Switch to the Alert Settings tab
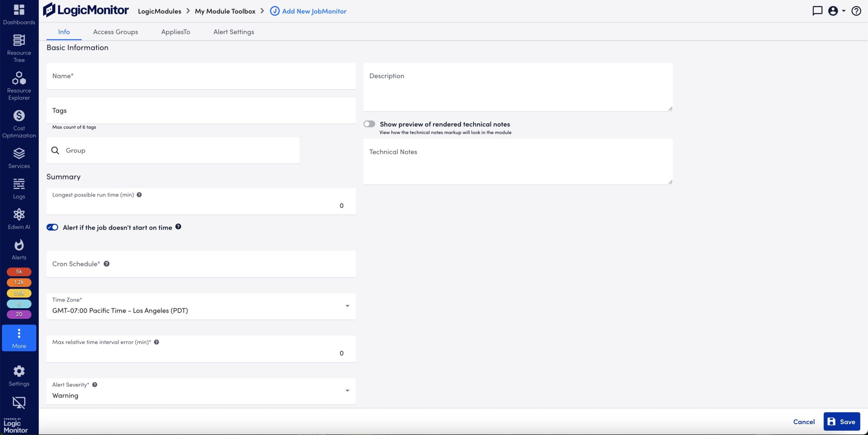 pos(233,32)
